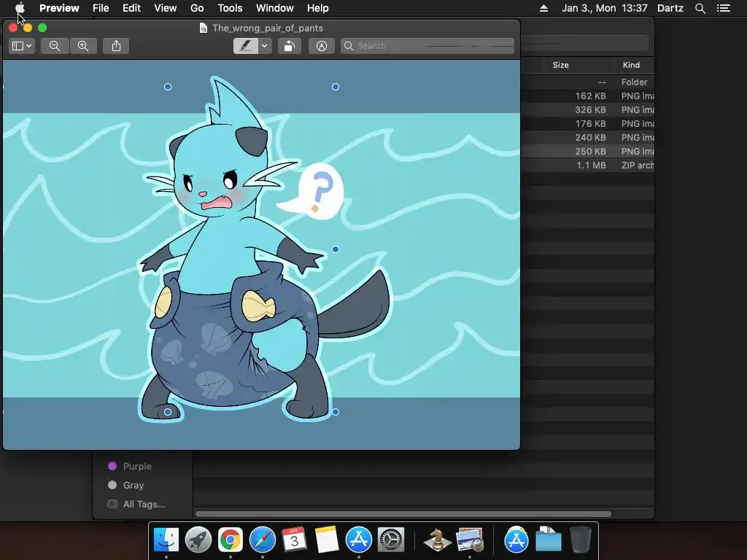747x560 pixels.
Task: Open the Go menu
Action: pos(197,8)
